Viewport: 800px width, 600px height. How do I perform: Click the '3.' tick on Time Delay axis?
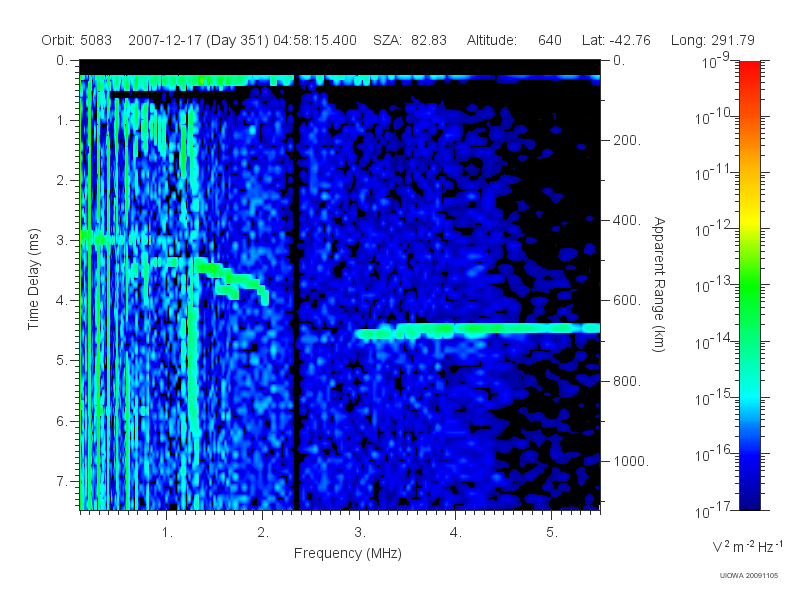62,240
